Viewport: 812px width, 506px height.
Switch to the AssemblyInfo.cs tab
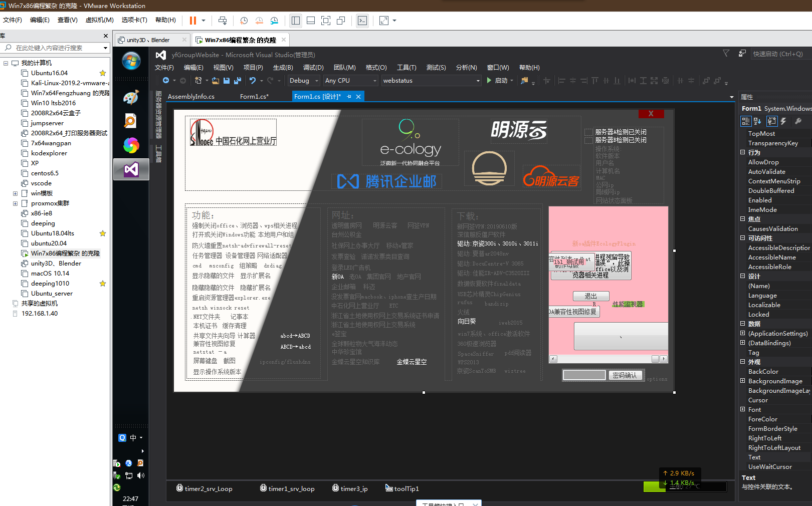point(191,97)
